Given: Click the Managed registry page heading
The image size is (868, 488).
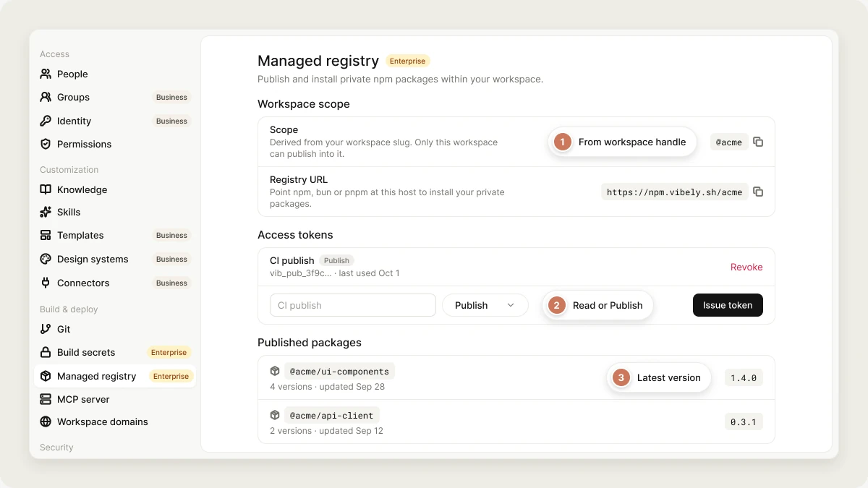Looking at the screenshot, I should point(318,61).
